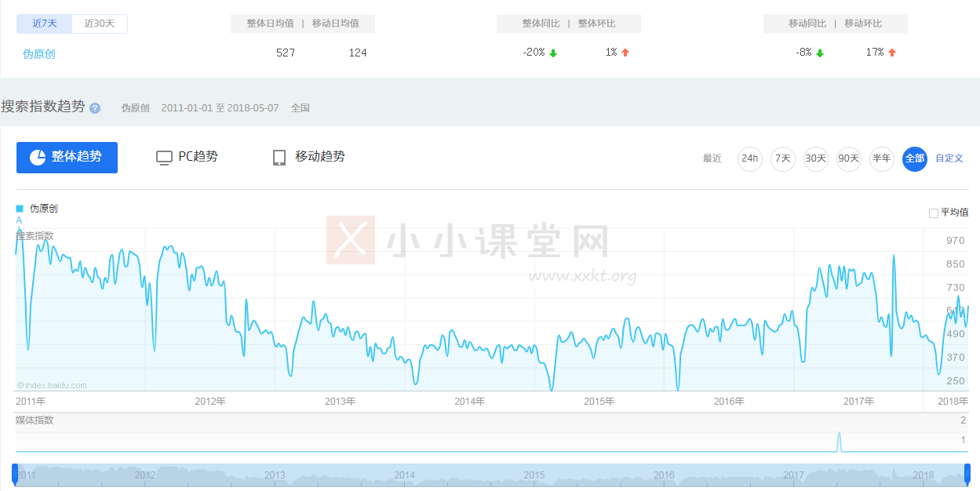Click the 媒体指数 spike in late 2016
This screenshot has height=491, width=980.
[x=840, y=441]
